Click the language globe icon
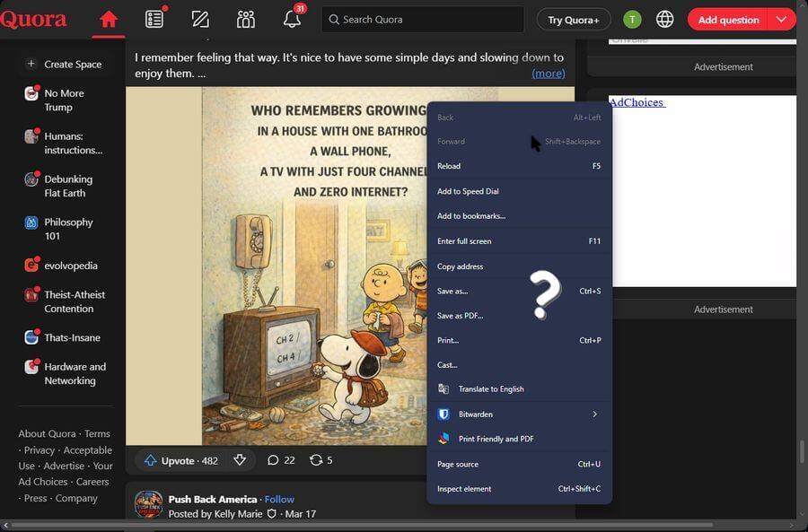The image size is (808, 532). [664, 20]
